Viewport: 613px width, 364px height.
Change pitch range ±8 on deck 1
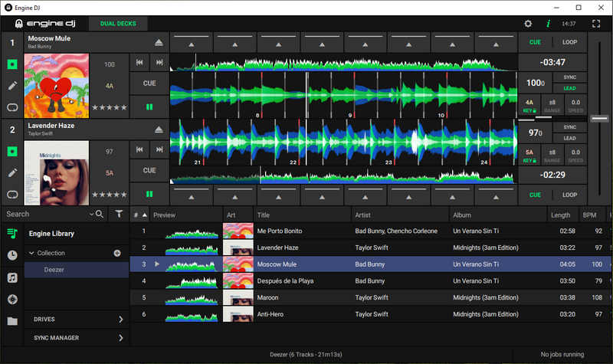[552, 106]
